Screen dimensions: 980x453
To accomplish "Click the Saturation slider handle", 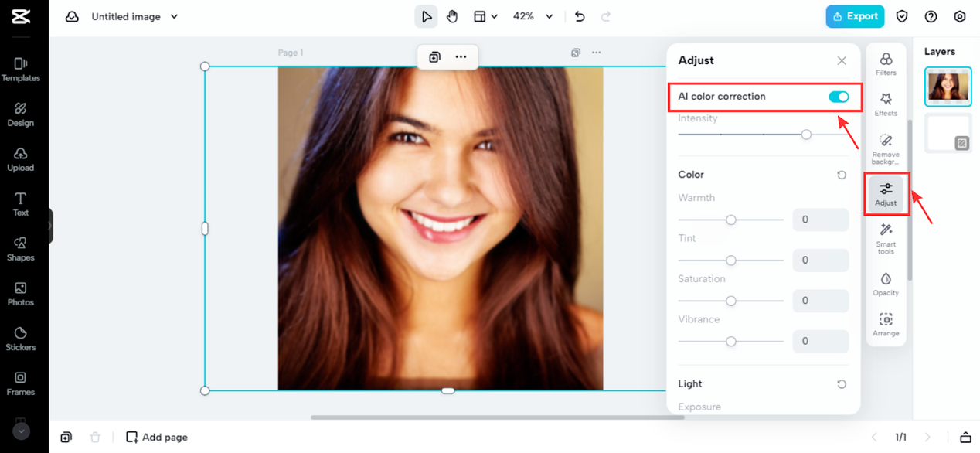I will 730,301.
